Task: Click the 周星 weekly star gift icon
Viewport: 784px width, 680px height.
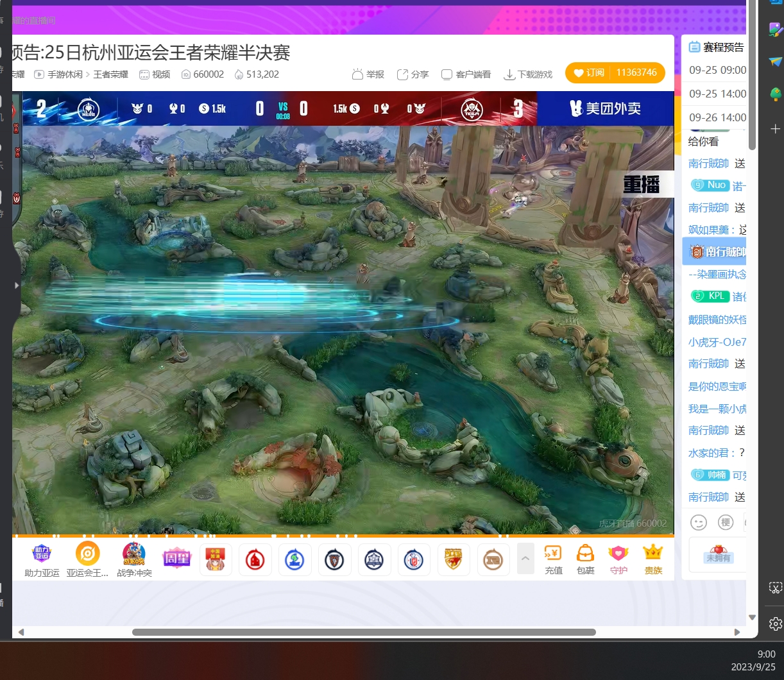Action: (176, 559)
